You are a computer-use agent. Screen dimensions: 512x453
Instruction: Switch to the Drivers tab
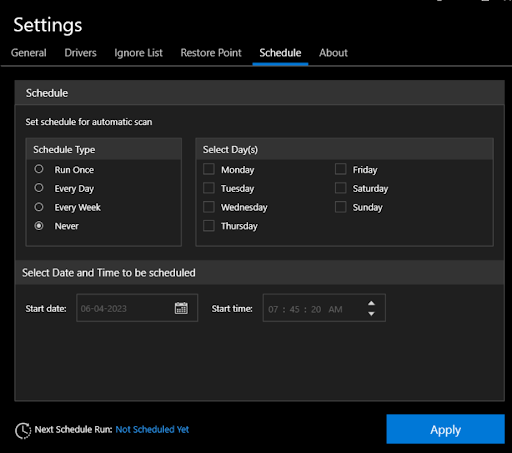80,53
